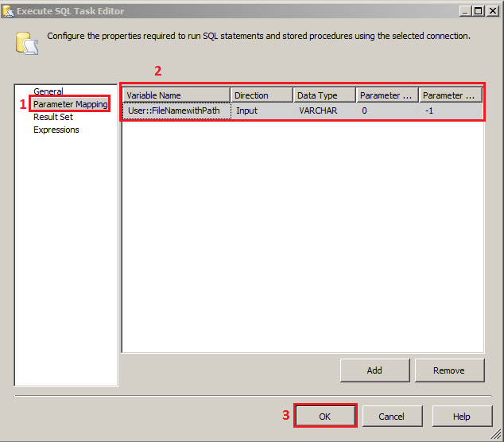Select Parameter Mapping in the left list
Image resolution: width=504 pixels, height=442 pixels.
[x=71, y=104]
